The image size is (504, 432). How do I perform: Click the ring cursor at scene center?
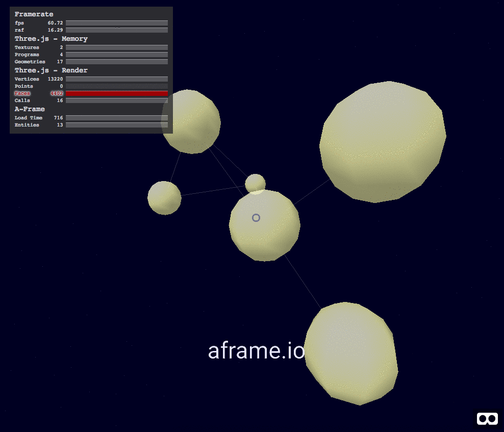click(256, 218)
